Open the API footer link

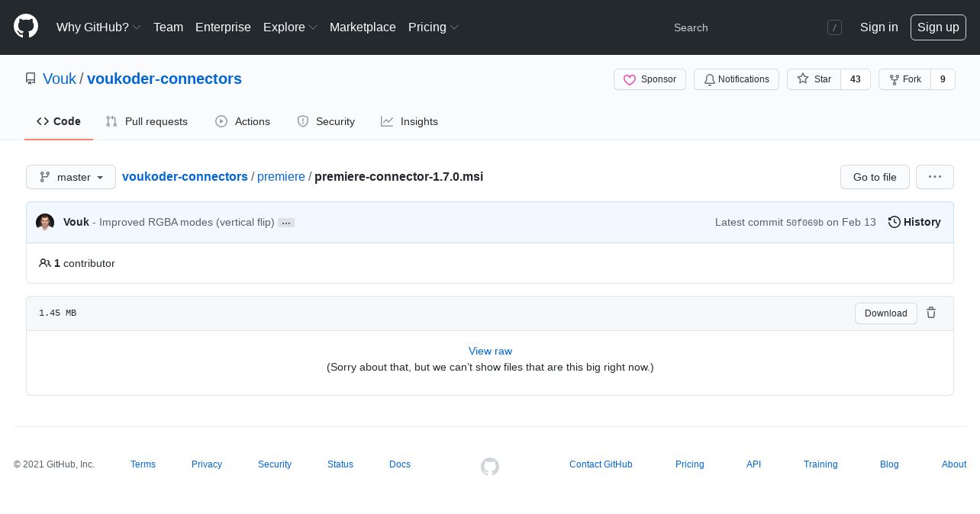pyautogui.click(x=753, y=464)
